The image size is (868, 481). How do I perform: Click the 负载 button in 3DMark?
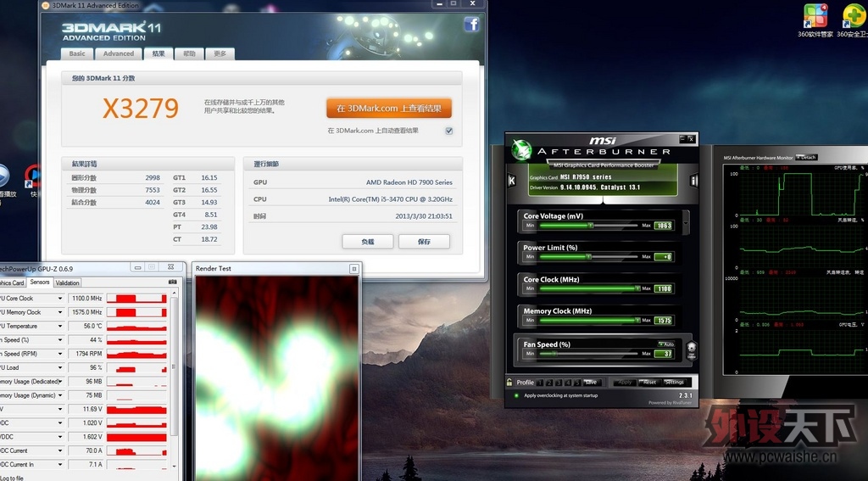coord(368,242)
